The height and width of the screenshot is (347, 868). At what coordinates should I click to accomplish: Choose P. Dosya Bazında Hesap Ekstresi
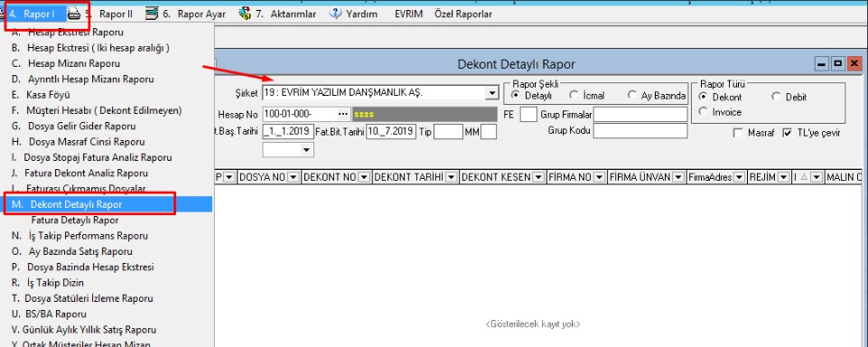[107, 267]
